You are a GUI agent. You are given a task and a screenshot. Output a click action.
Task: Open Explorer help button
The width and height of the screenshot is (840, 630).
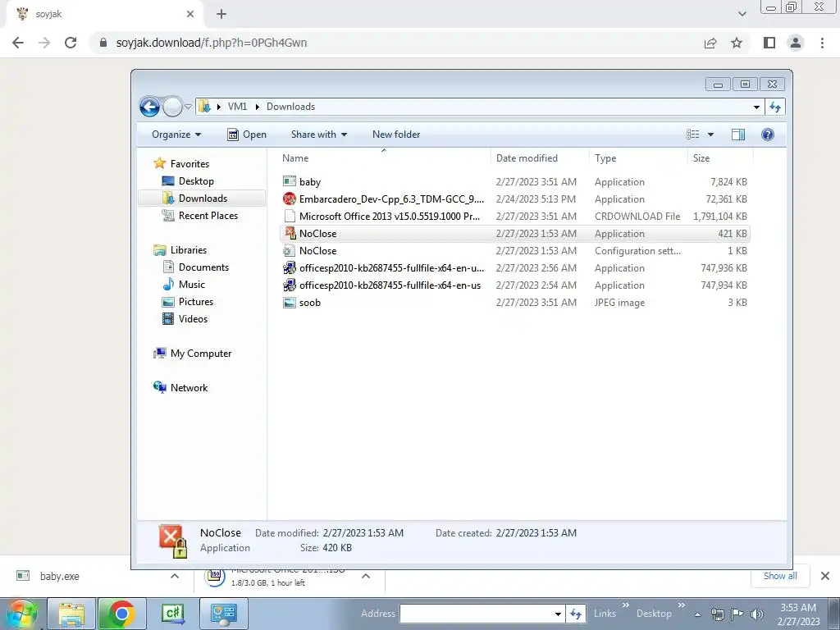pyautogui.click(x=767, y=135)
